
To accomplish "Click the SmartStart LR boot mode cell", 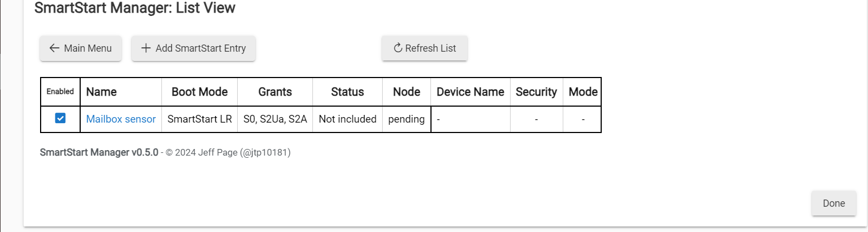I will [200, 119].
